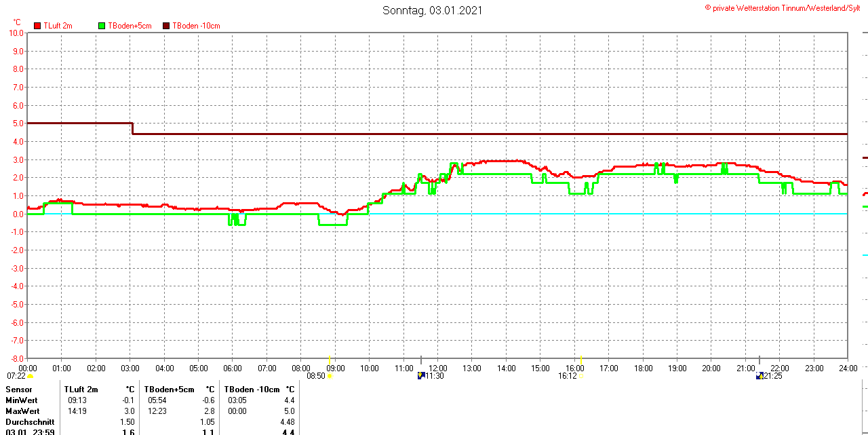868x435 pixels.
Task: Click the green TBoden+5cm legend swatch
Action: pyautogui.click(x=102, y=26)
